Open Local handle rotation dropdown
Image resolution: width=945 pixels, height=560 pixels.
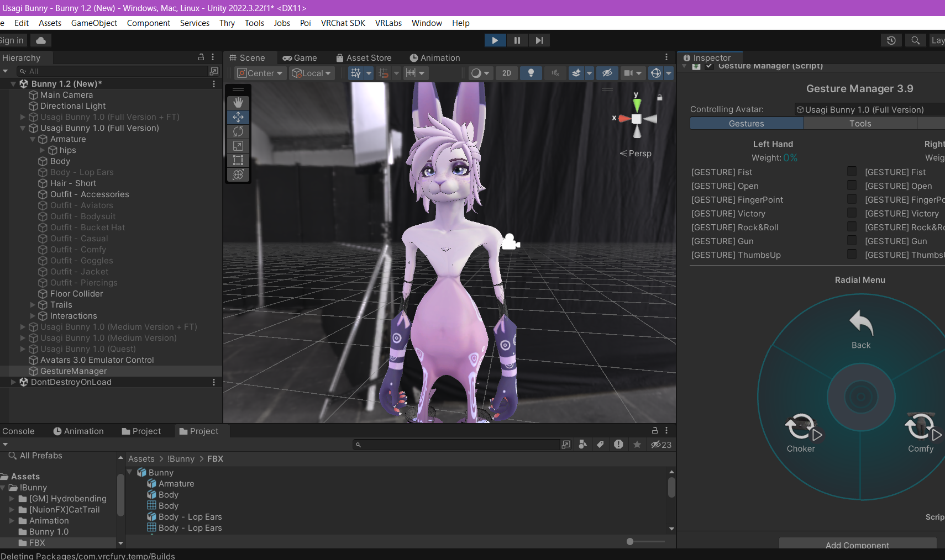point(312,73)
